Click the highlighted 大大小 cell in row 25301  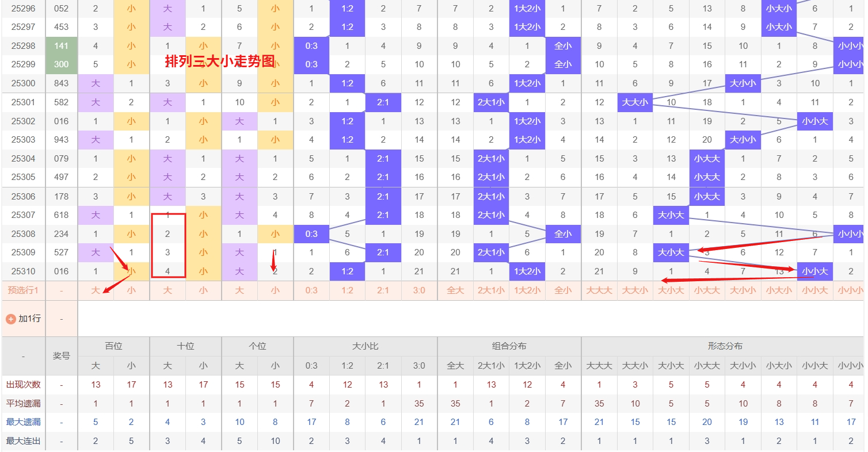click(635, 102)
